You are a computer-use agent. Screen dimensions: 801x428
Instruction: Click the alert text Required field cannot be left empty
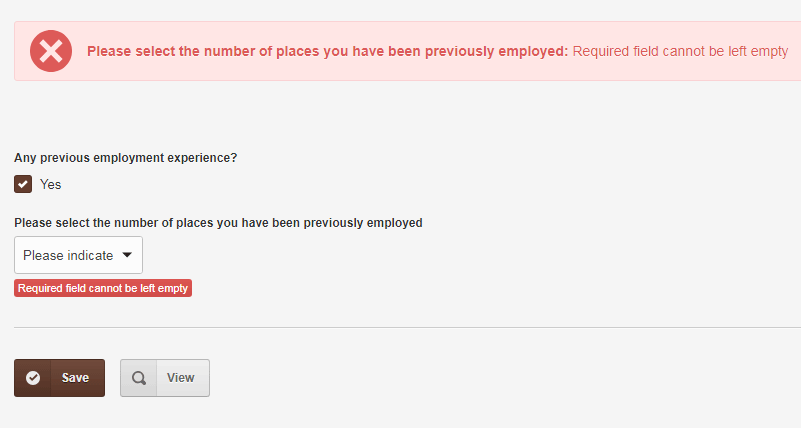click(x=680, y=51)
